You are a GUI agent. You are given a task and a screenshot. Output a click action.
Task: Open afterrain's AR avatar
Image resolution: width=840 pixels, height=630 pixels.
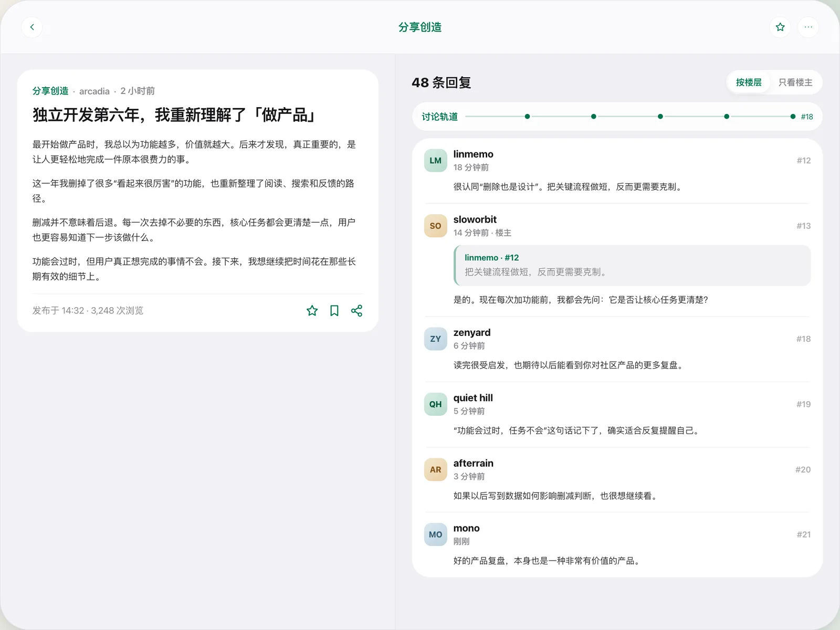435,469
